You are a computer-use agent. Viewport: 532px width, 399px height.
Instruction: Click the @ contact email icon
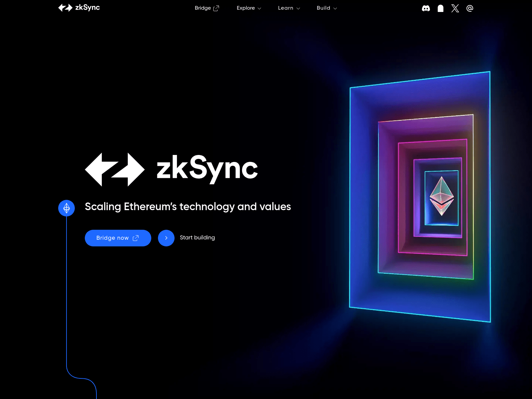coord(470,8)
